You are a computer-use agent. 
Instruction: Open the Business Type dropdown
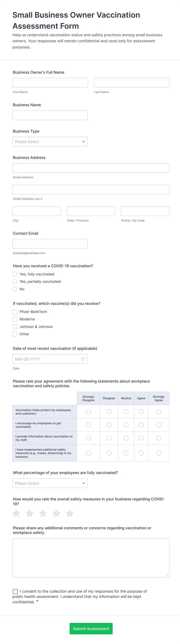point(50,141)
